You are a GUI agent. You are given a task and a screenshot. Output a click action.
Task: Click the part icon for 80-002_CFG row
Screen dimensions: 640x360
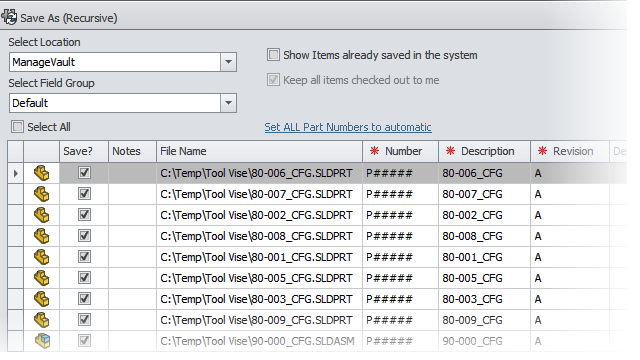41,215
